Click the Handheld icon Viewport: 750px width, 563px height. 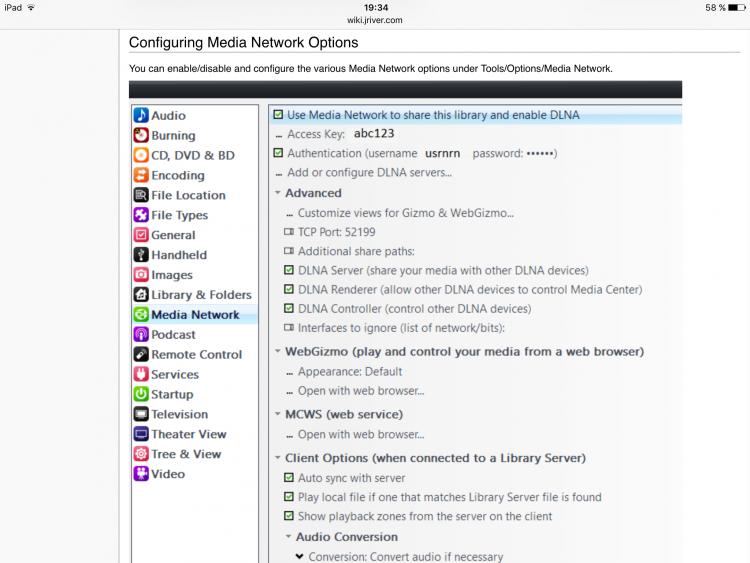coord(141,255)
